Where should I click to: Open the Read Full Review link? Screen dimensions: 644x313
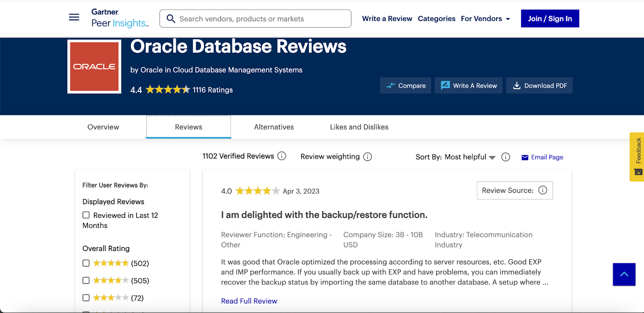pos(249,301)
